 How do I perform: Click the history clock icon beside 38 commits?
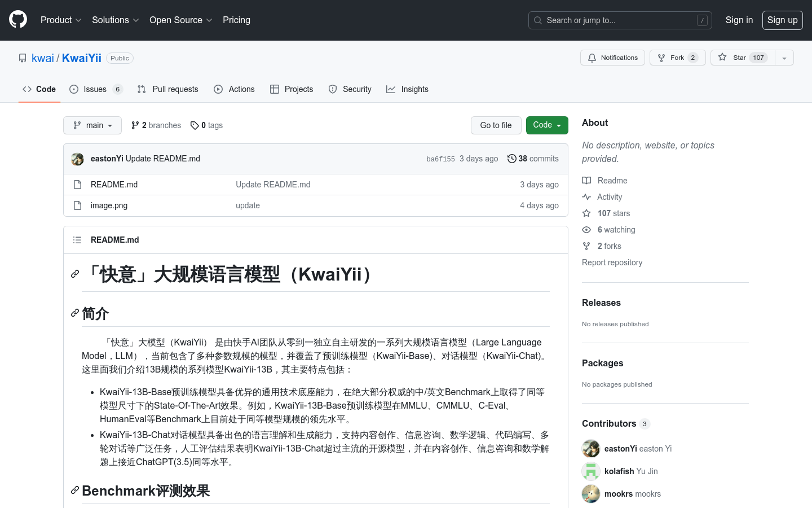coord(511,159)
